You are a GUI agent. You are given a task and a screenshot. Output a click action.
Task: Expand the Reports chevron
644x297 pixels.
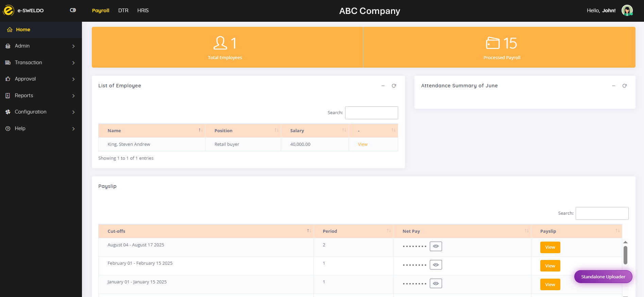click(x=73, y=96)
